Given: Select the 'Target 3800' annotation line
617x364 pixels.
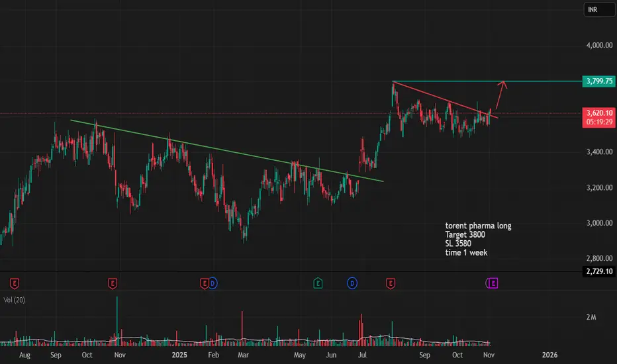Looking at the screenshot, I should pos(465,234).
